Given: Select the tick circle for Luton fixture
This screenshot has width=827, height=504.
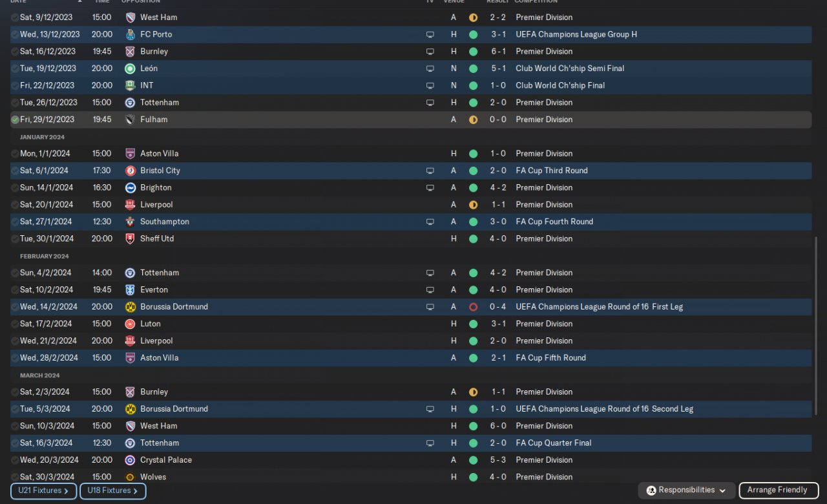Looking at the screenshot, I should click(15, 324).
